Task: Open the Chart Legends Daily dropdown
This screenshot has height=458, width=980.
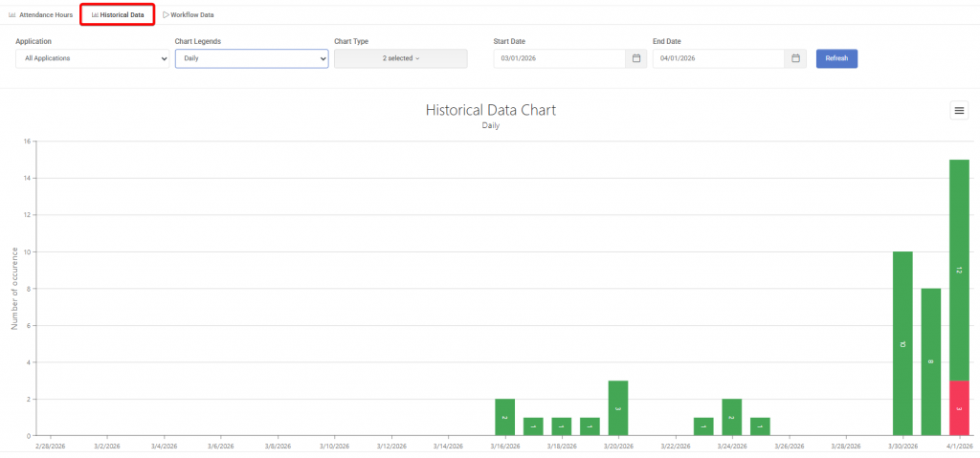Action: coord(252,58)
